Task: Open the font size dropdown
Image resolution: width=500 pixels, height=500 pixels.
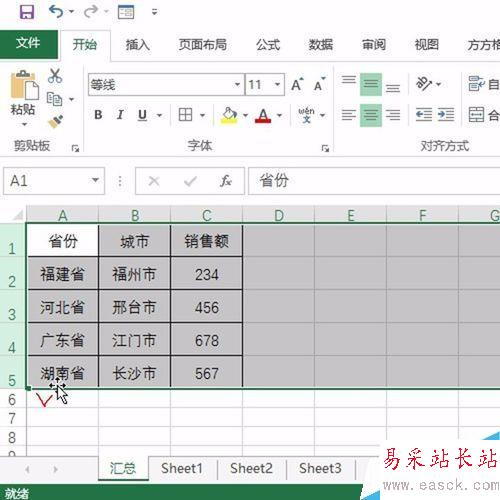Action: point(277,84)
